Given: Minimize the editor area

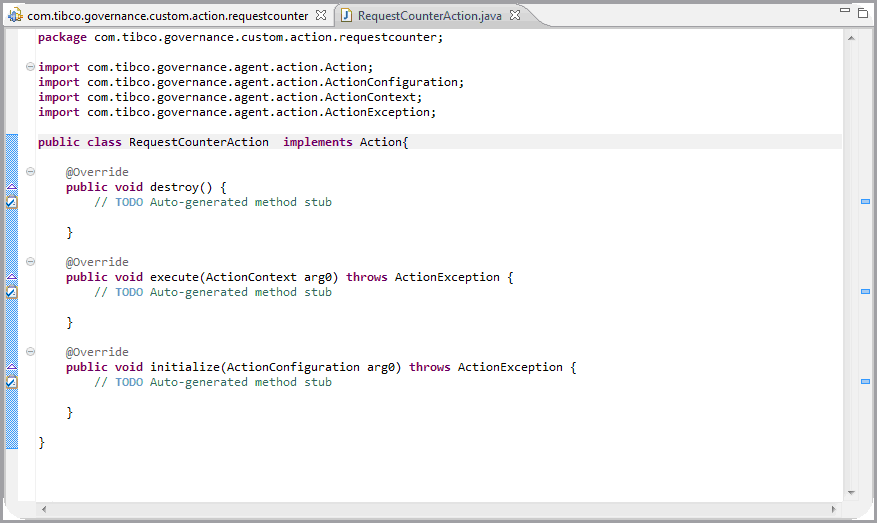Looking at the screenshot, I should point(845,10).
